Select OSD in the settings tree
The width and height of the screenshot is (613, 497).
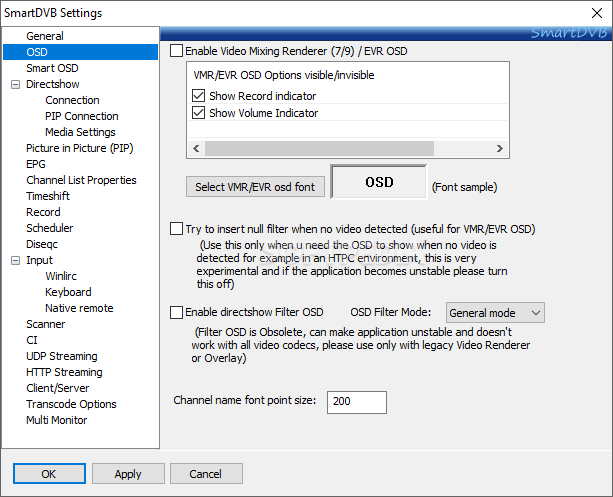tap(37, 52)
